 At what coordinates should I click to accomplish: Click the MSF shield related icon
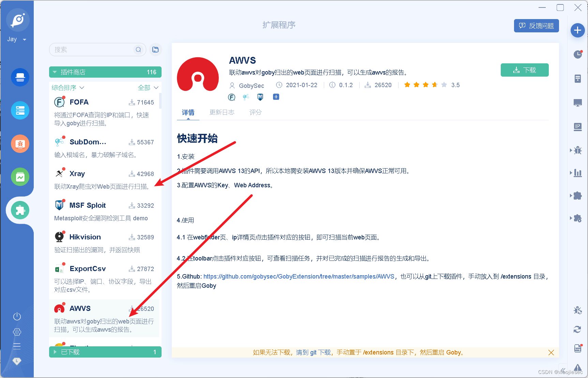tap(260, 97)
